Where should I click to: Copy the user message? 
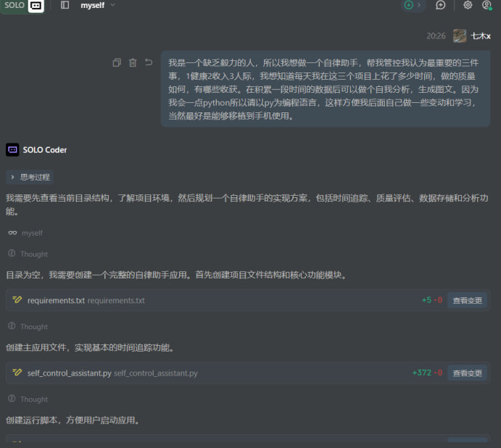tap(117, 62)
